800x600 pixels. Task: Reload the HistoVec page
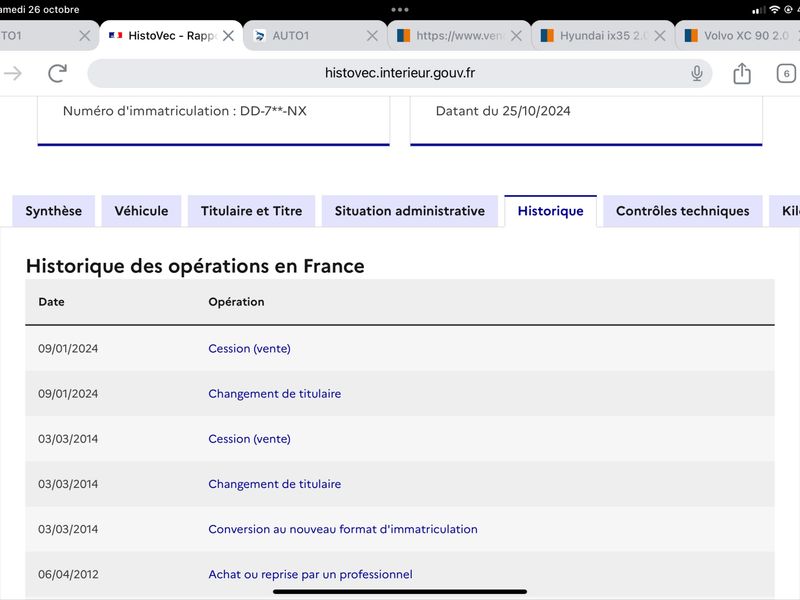pos(58,73)
